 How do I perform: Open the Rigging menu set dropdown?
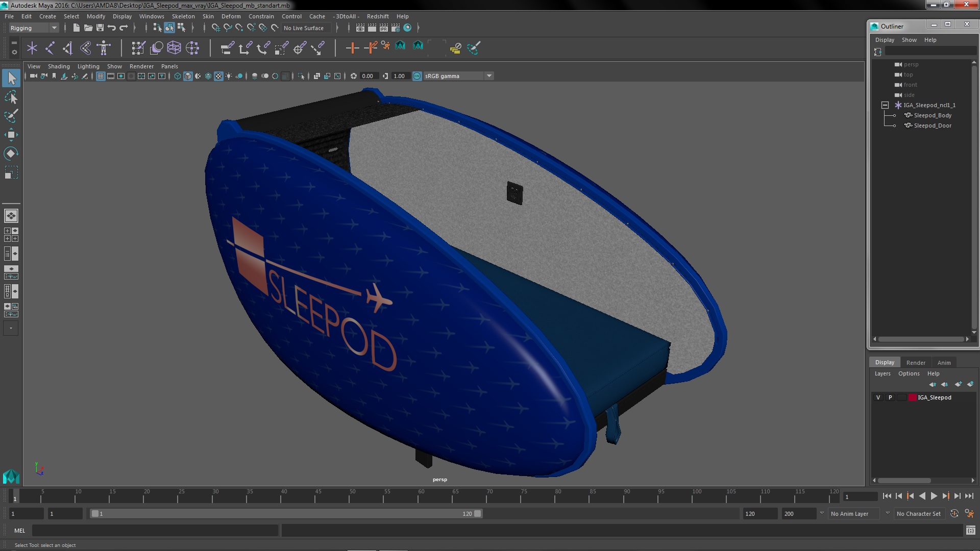coord(34,28)
